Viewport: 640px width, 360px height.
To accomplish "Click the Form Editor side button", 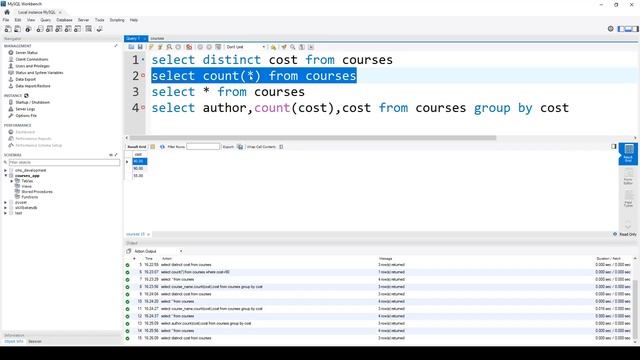I will (x=628, y=177).
